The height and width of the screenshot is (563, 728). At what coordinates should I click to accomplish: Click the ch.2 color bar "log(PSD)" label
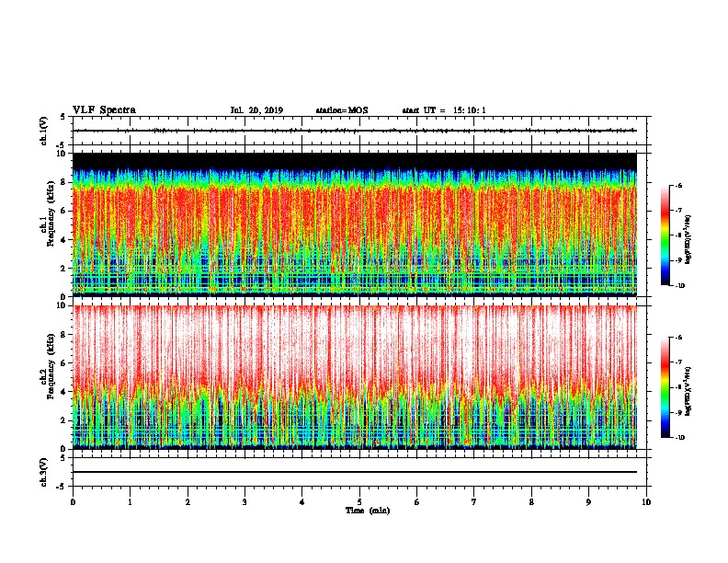pyautogui.click(x=688, y=391)
